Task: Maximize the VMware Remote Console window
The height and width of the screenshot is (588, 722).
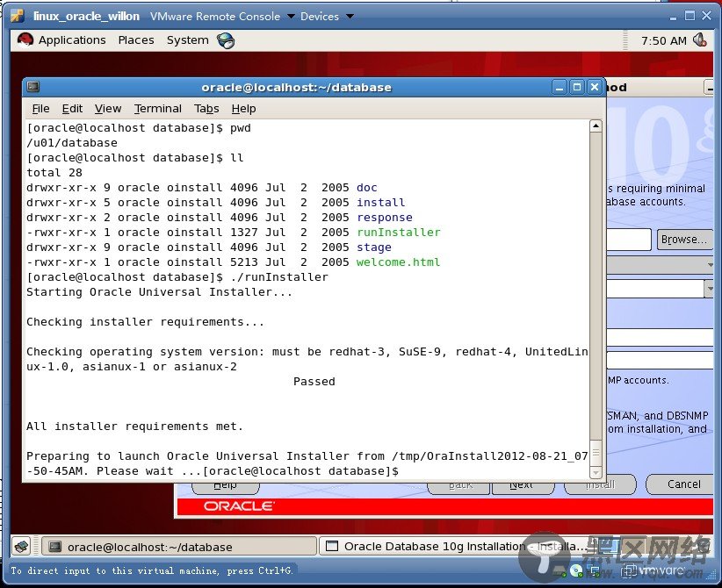Action: [690, 16]
